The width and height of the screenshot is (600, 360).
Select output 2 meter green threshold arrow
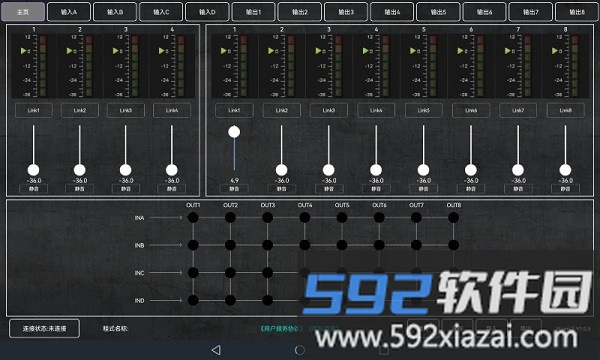(x=271, y=50)
